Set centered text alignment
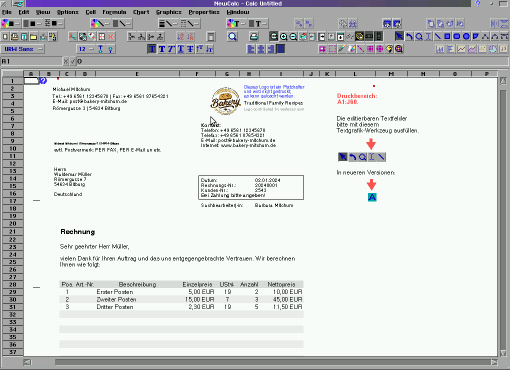This screenshot has width=510, height=370. [x=261, y=49]
